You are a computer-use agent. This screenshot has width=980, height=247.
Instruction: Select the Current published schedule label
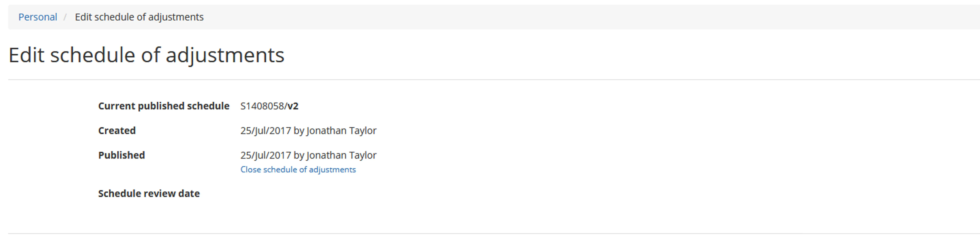tap(164, 106)
